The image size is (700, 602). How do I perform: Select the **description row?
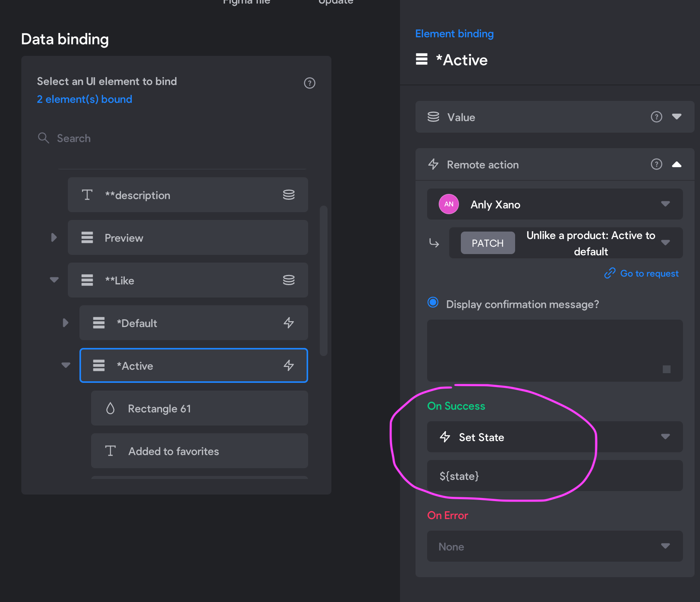pyautogui.click(x=188, y=195)
